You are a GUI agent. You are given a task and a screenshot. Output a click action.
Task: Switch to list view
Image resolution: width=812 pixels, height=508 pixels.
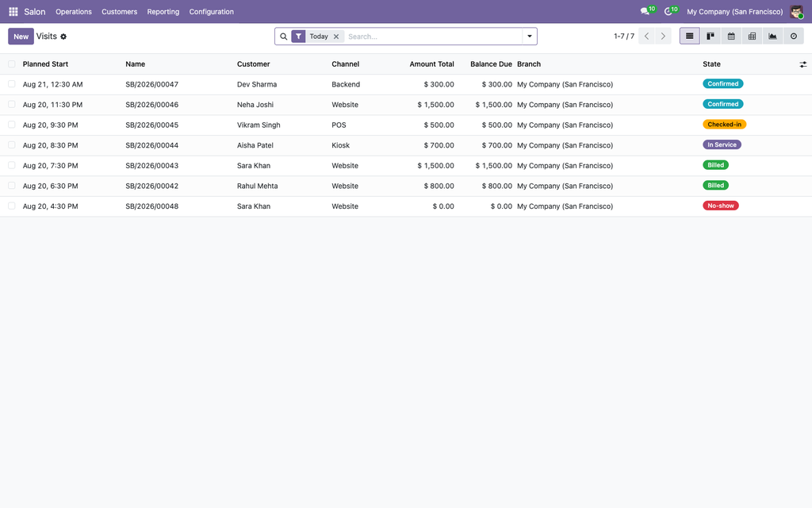[x=690, y=37]
